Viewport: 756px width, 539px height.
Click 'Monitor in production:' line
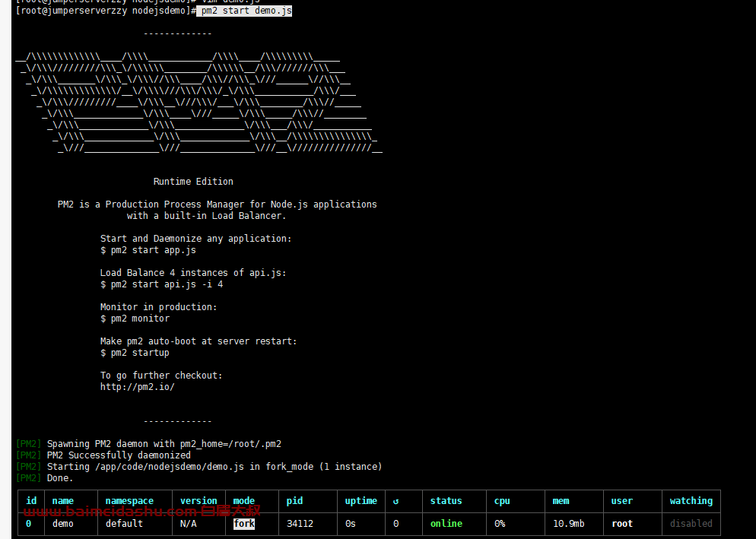159,306
